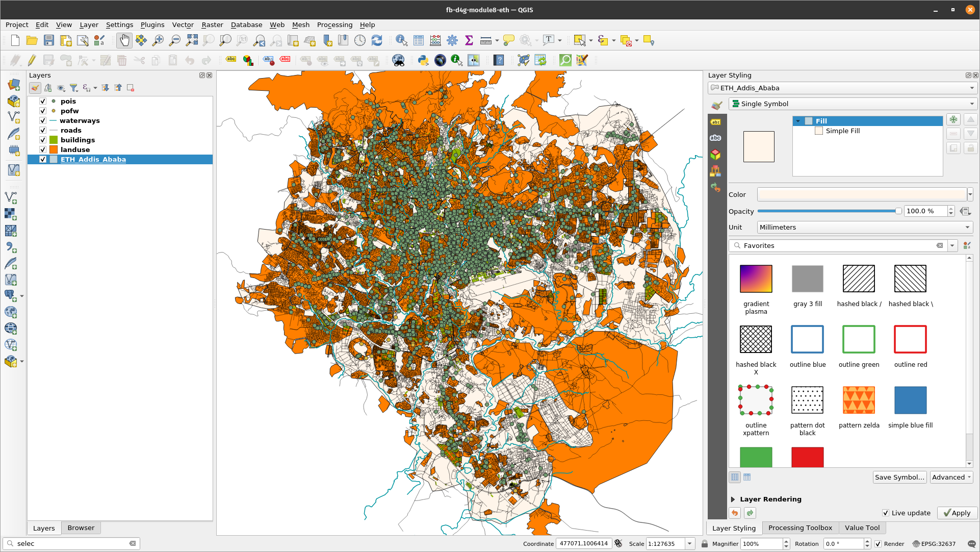Open the Plugins menu

click(x=152, y=24)
